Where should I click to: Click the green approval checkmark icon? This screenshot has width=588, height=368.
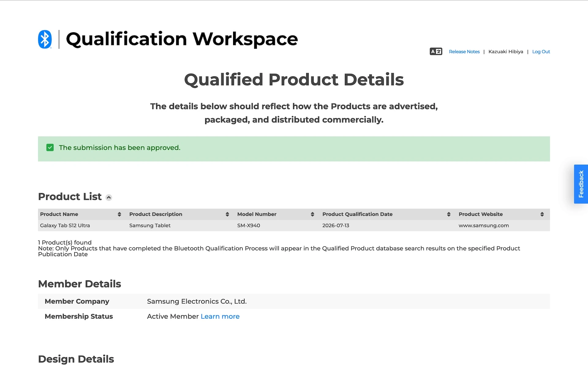50,148
